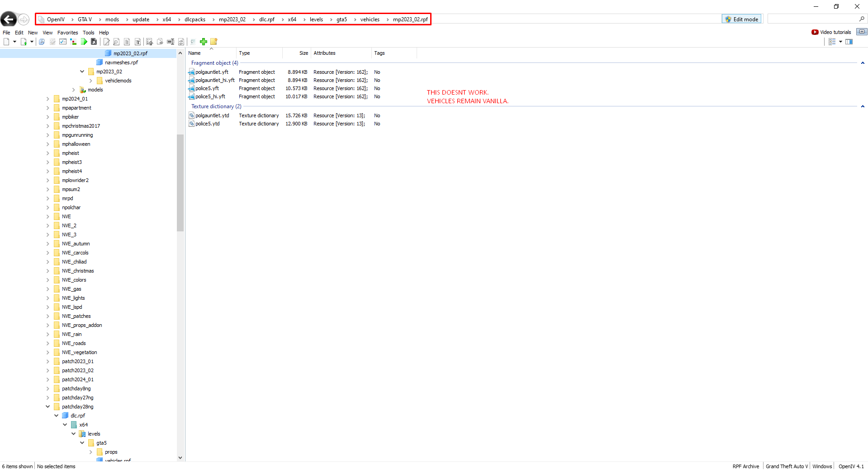
Task: Click the text document toolbar icon
Action: 127,42
